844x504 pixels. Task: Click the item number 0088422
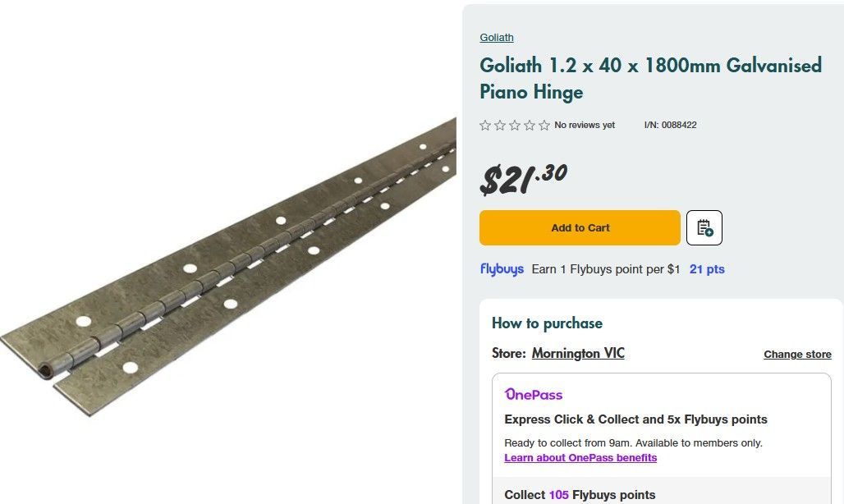670,126
